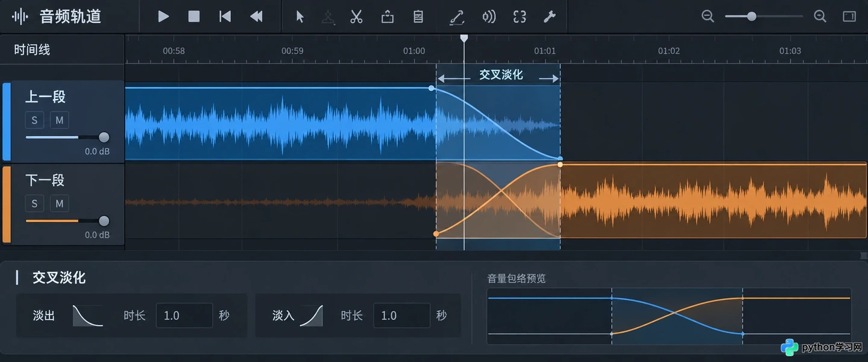The height and width of the screenshot is (362, 868).
Task: Click the 01:02 mark on ruler
Action: click(x=668, y=51)
